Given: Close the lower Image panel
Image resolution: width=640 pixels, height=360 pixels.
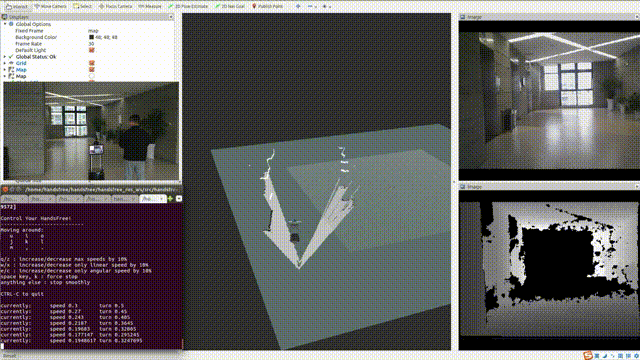Looking at the screenshot, I should (637, 187).
